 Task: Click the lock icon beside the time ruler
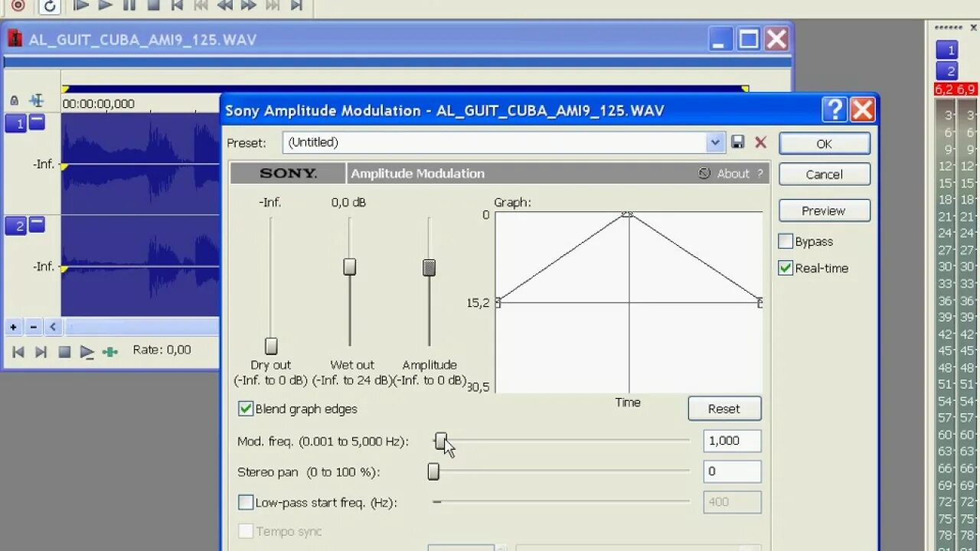[14, 100]
